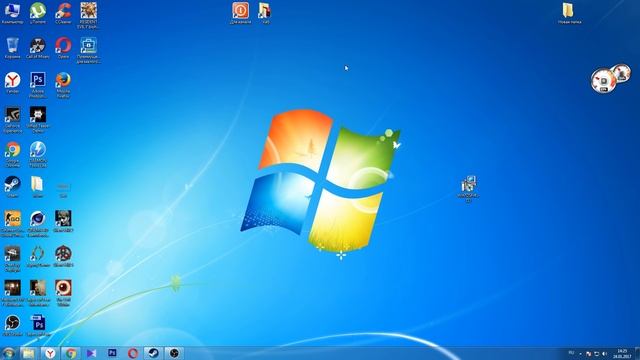Select the orange exclamation icon at top
The width and height of the screenshot is (640, 360).
tap(240, 13)
